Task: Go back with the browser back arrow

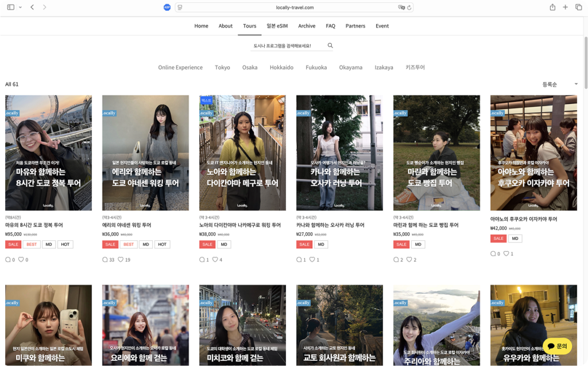Action: point(32,7)
